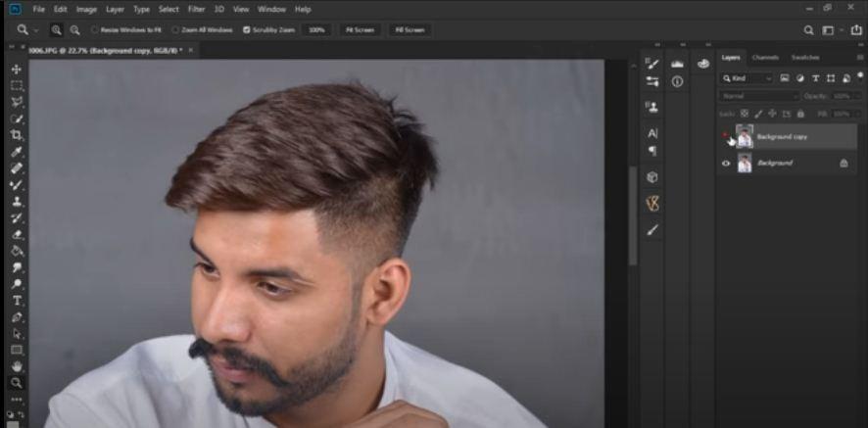Click the Share upload icon
The height and width of the screenshot is (428, 868).
(856, 30)
